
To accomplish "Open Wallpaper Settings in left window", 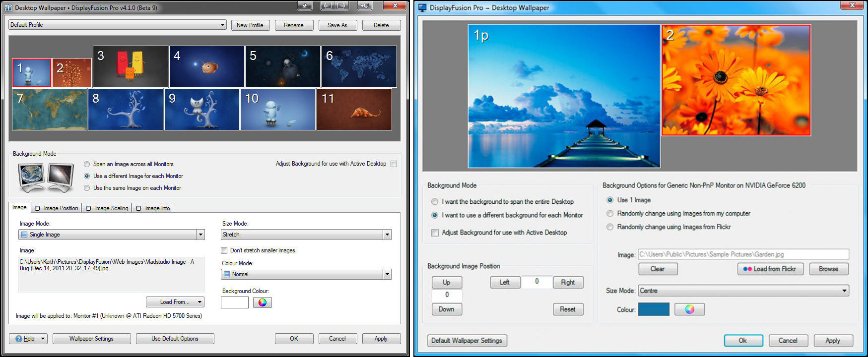I will [91, 339].
